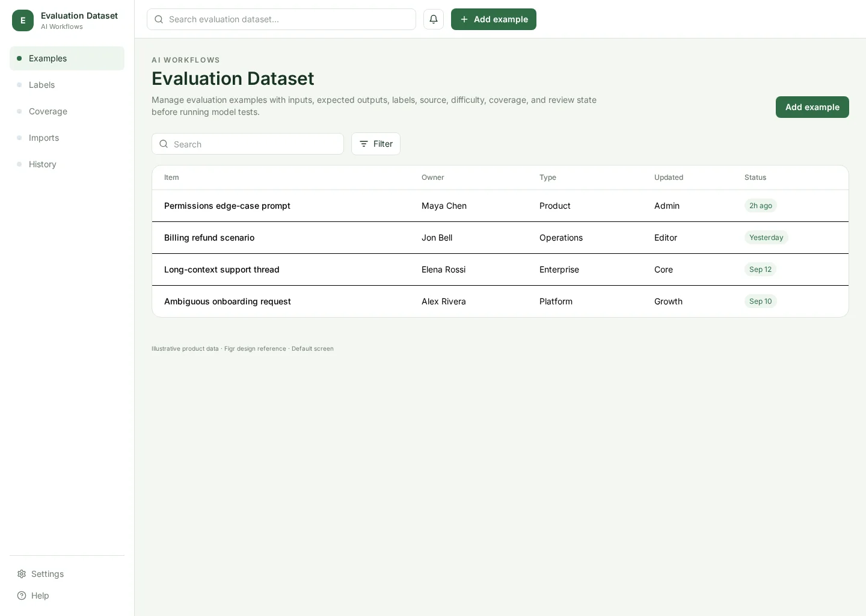Click the Evaluation Dataset sidebar title

tap(79, 16)
